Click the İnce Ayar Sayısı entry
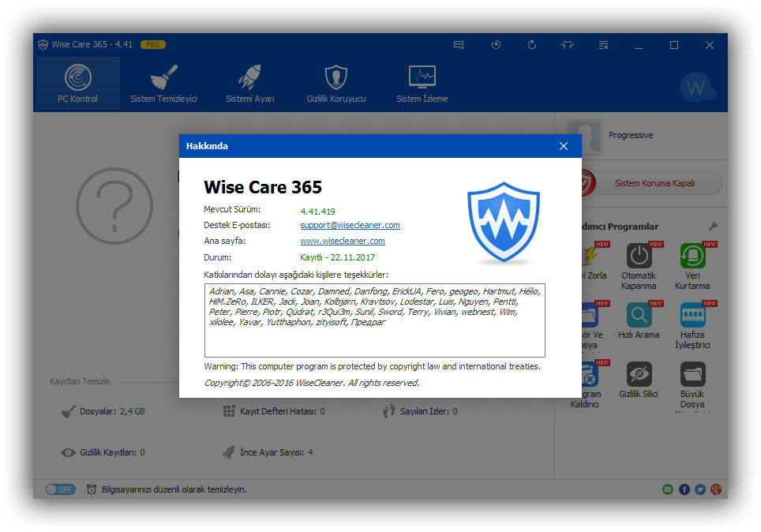Viewport: 761px width, 532px height. click(268, 452)
